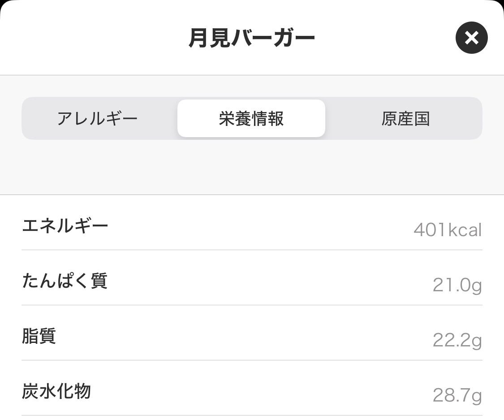Click the divider line under the 脂質 row
This screenshot has width=504, height=420.
(252, 360)
